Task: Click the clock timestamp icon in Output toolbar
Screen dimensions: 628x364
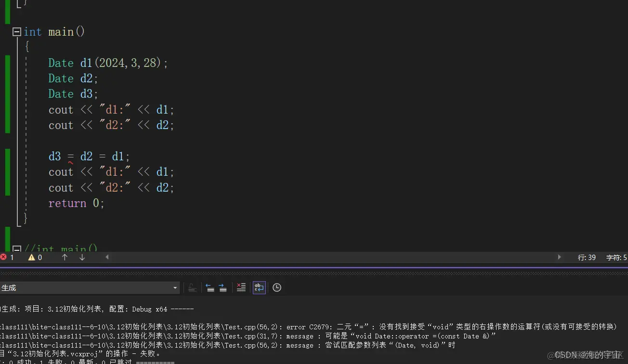Action: (277, 288)
